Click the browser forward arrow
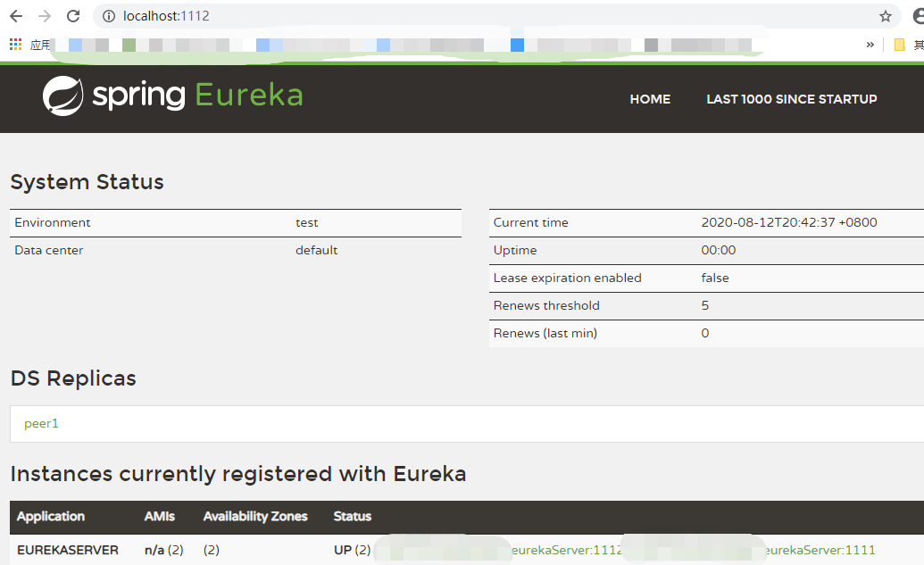Viewport: 924px width, 565px height. point(45,16)
